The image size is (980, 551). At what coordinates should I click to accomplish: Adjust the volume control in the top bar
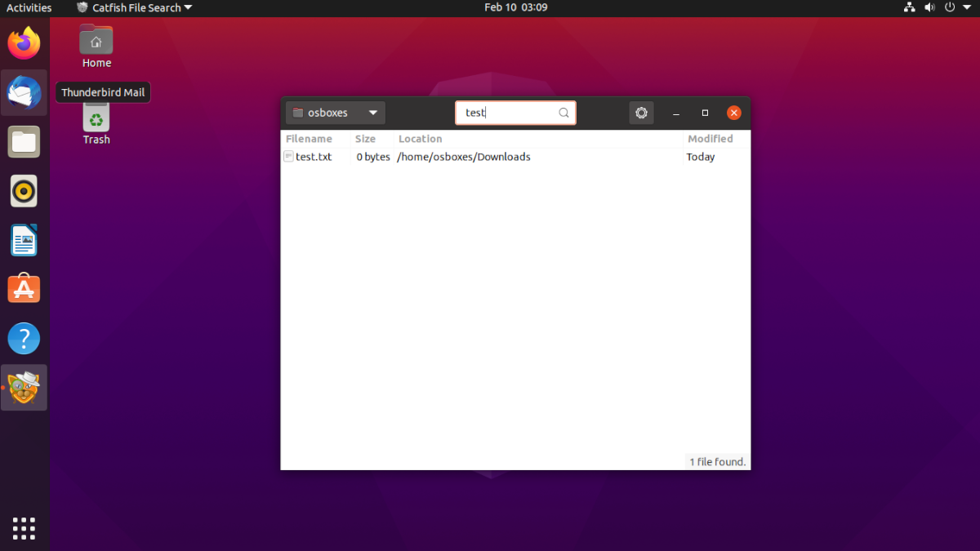coord(931,7)
